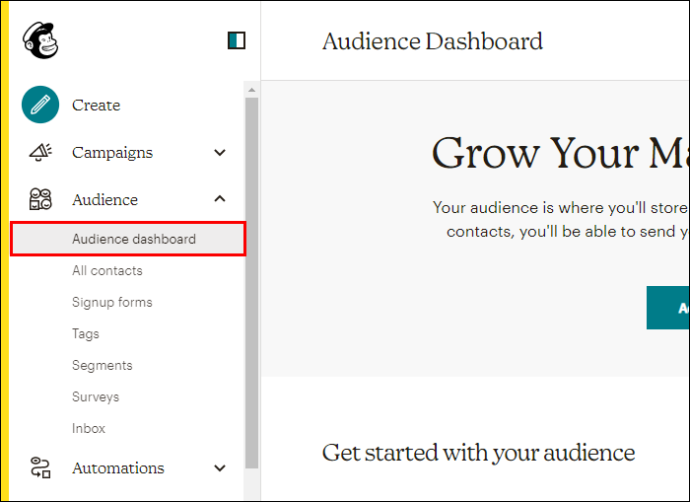The image size is (690, 502).
Task: Click the Create label text
Action: [96, 105]
